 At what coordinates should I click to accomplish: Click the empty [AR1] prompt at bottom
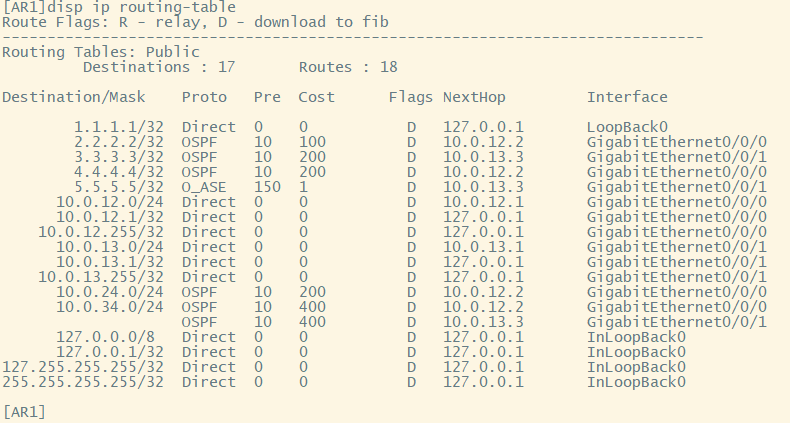[x=24, y=412]
